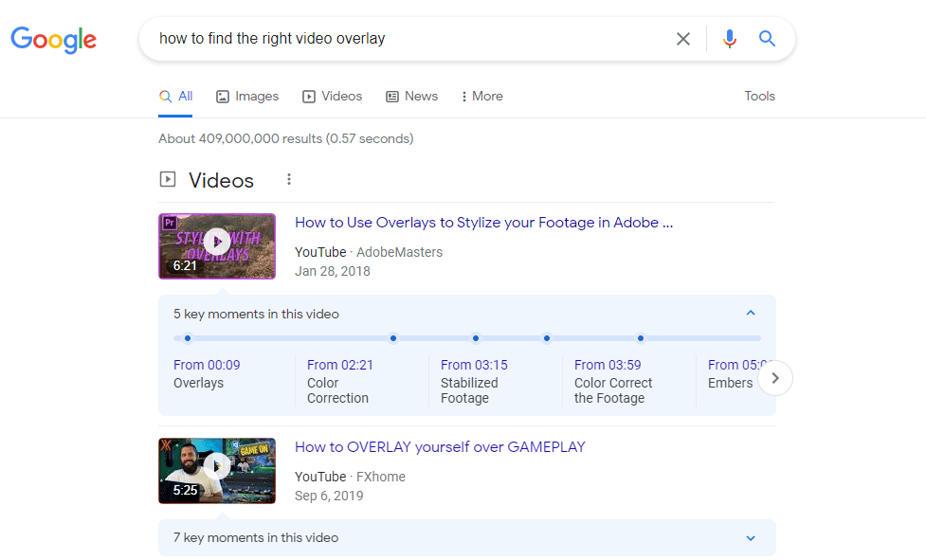This screenshot has width=926, height=560.
Task: Play the FXhome gameplay overlay thumbnail
Action: [217, 470]
